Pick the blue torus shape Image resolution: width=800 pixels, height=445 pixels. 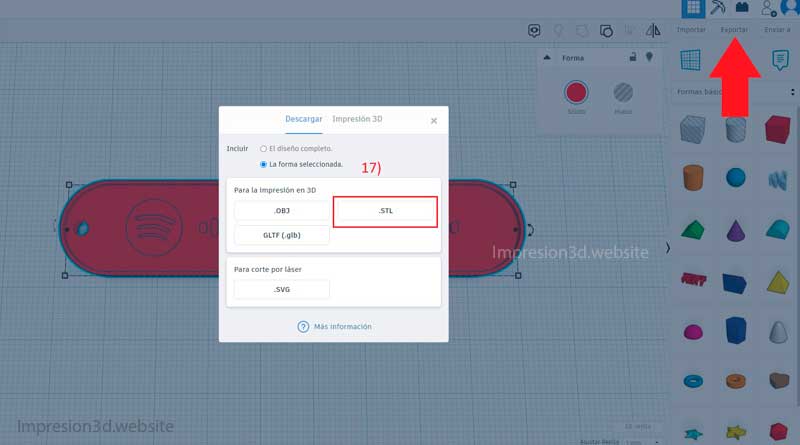(x=693, y=381)
